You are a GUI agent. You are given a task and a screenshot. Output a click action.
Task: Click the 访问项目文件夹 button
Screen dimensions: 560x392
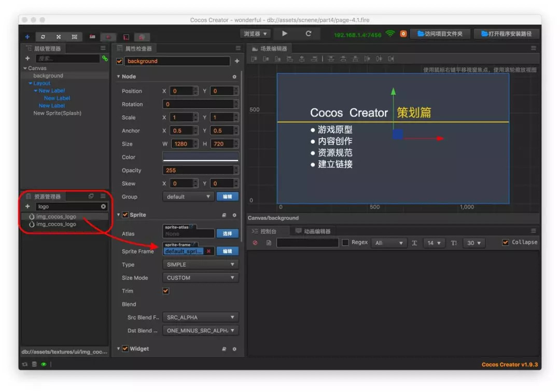[440, 34]
